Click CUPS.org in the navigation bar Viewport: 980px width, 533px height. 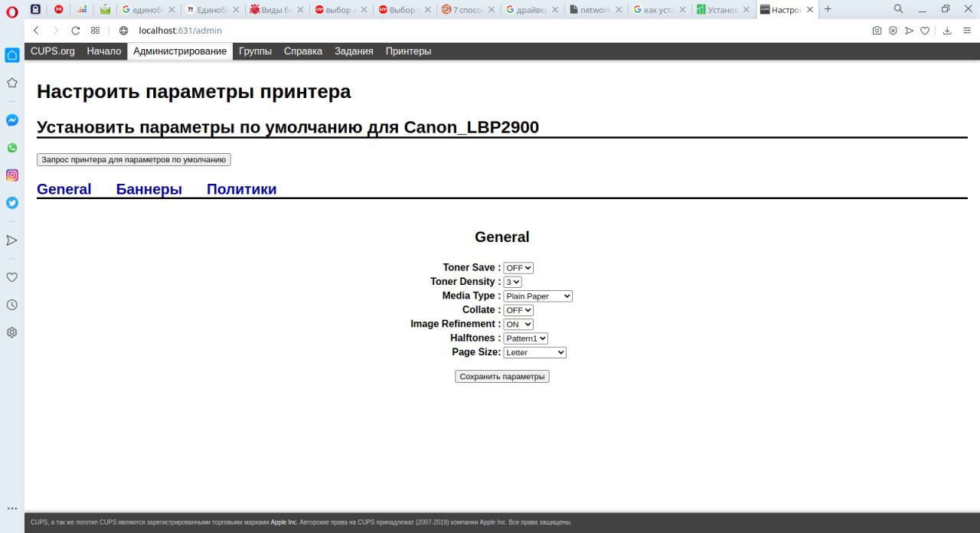(53, 51)
